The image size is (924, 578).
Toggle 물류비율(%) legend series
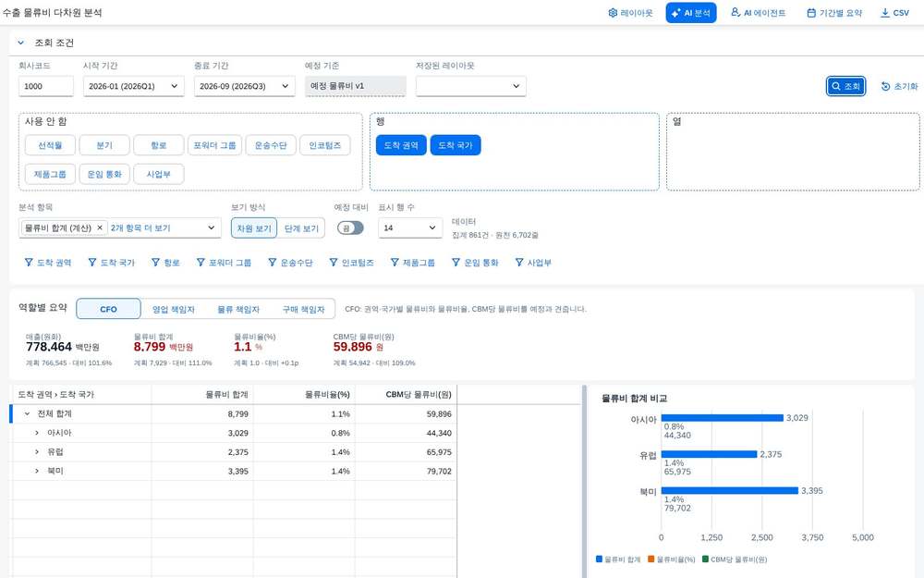tap(671, 560)
